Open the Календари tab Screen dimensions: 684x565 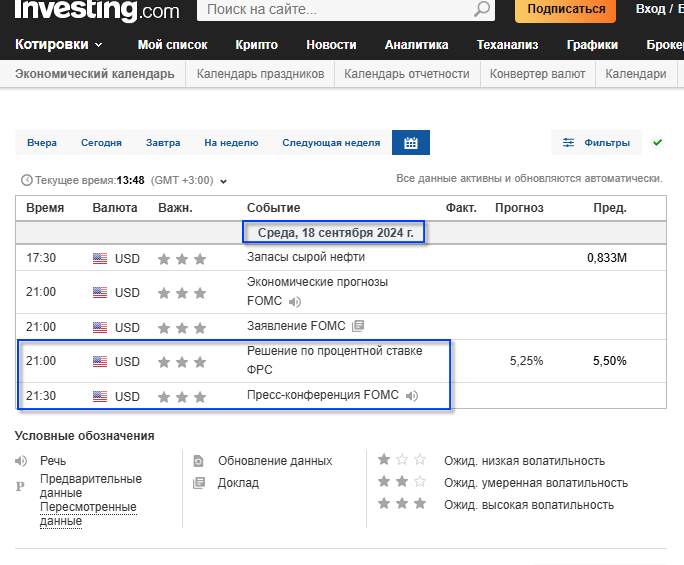click(636, 74)
